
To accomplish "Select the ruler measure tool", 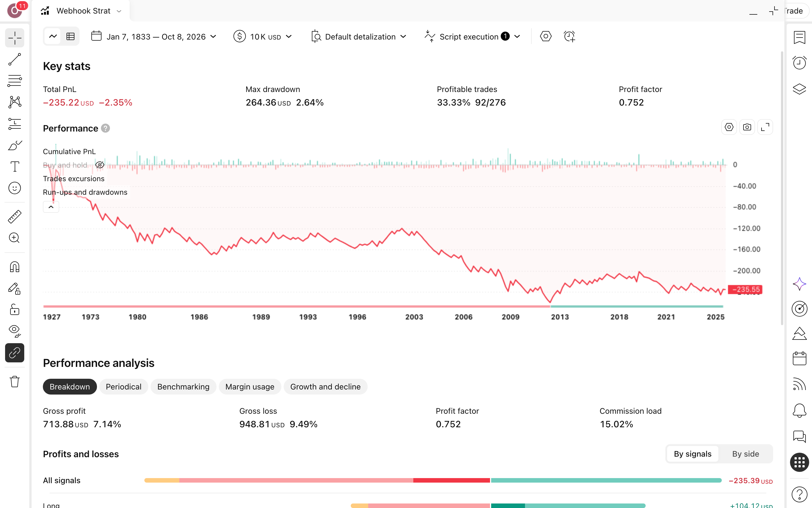I will click(15, 217).
